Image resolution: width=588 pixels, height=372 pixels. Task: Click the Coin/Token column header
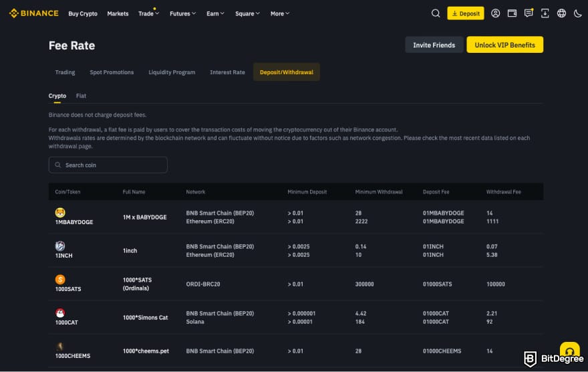(x=67, y=192)
